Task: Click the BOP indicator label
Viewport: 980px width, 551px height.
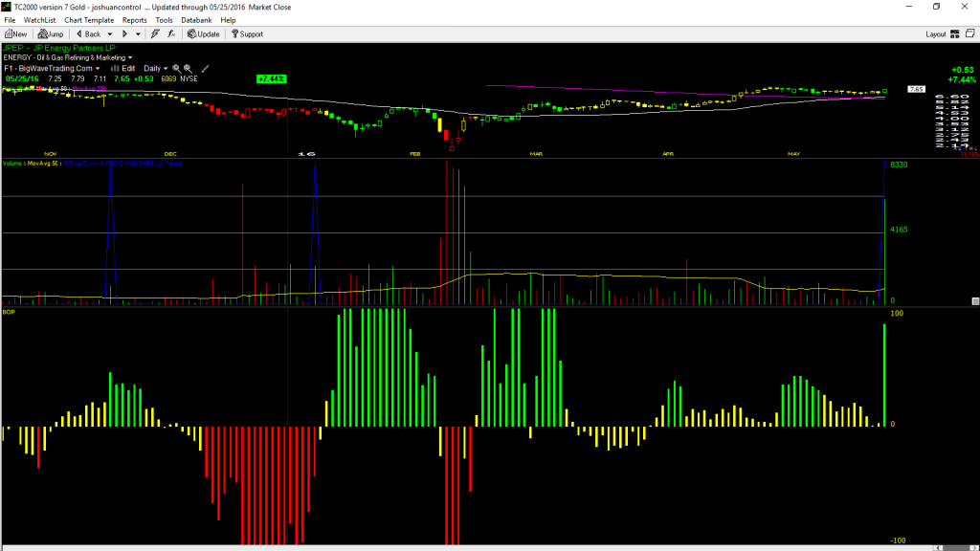Action: 9,312
